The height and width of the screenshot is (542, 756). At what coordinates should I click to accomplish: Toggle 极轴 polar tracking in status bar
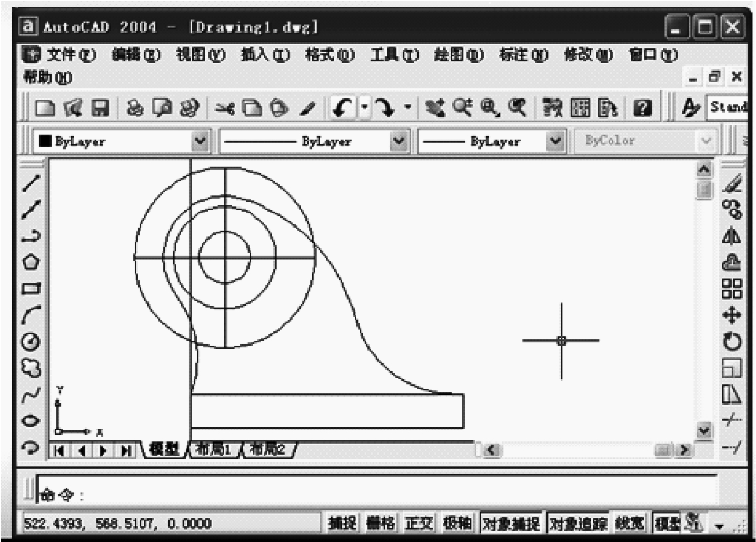[457, 523]
